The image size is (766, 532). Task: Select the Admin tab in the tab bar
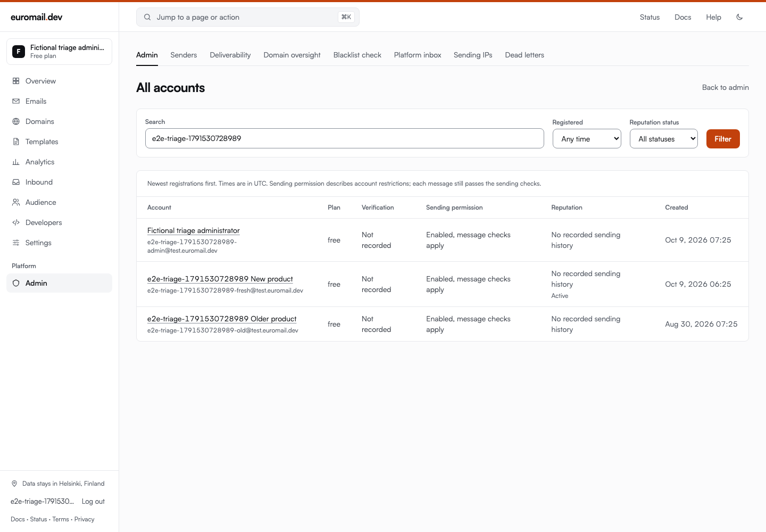point(147,55)
